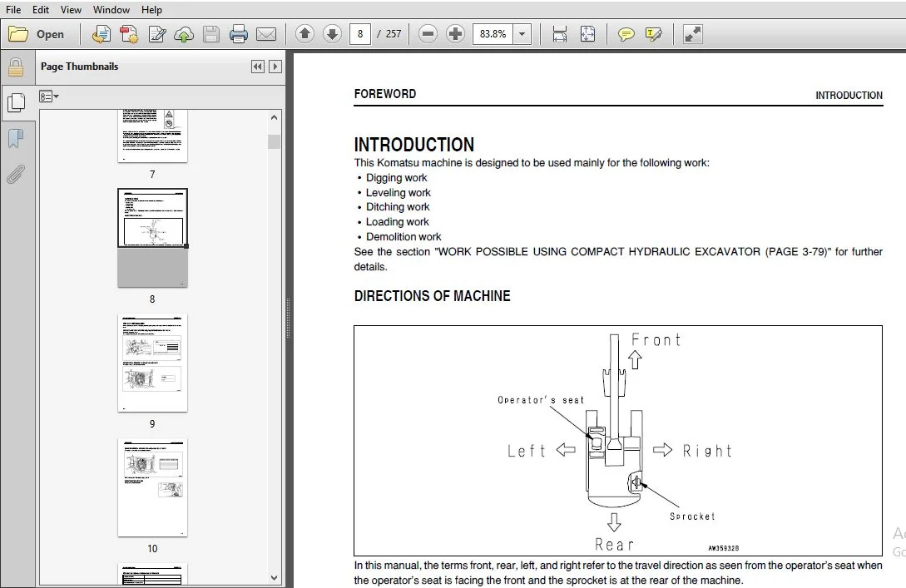Click the Fit Width scrolling icon
The image size is (906, 588).
point(559,34)
